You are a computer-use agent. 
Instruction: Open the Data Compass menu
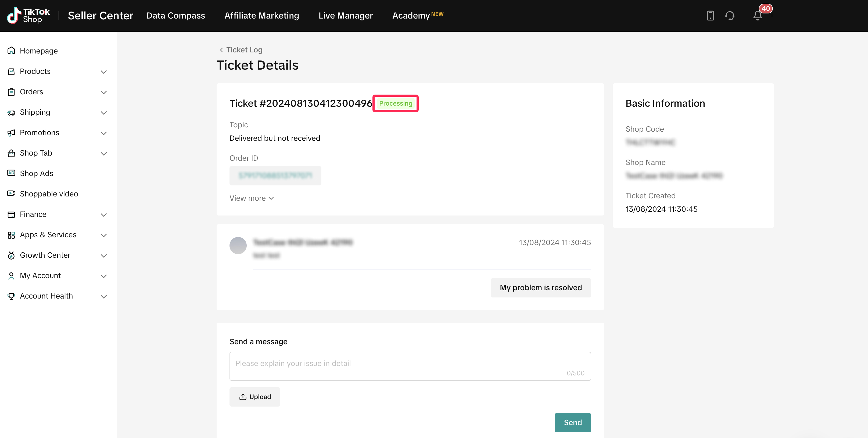(x=175, y=16)
